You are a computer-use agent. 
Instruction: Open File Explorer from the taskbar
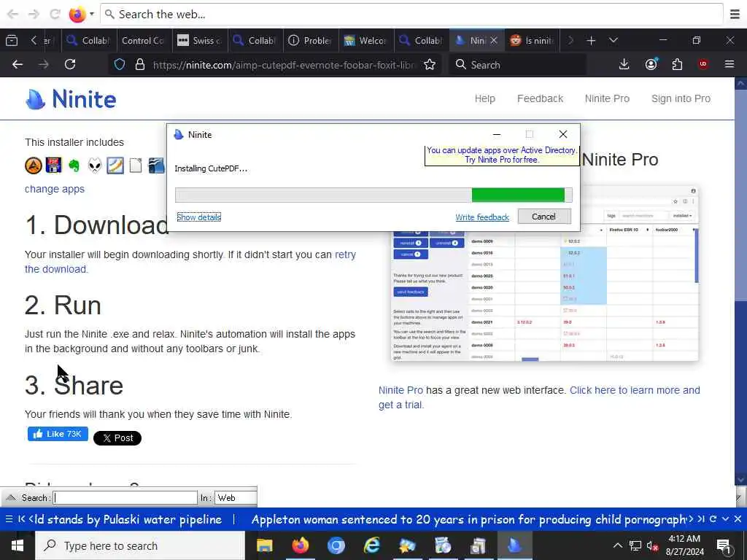click(264, 545)
